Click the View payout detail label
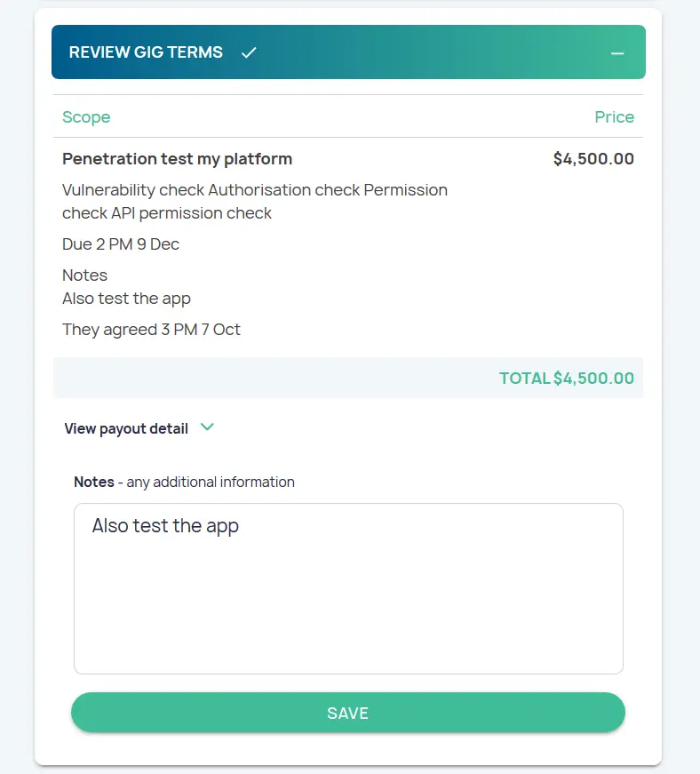Screen dimensions: 700x774 coord(126,429)
